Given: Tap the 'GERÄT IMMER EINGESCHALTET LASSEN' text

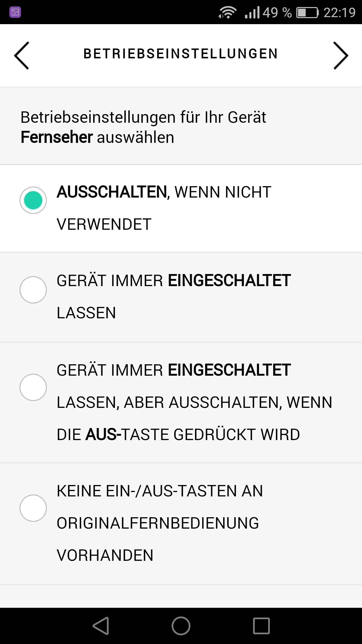Looking at the screenshot, I should coord(173,297).
